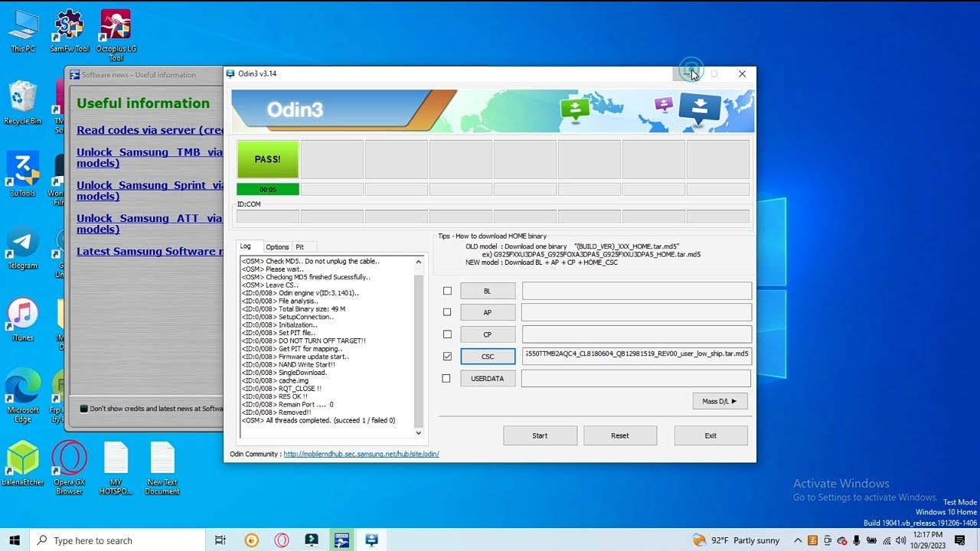Open balenaEtcher desktop shortcut
This screenshot has height=551, width=980.
pyautogui.click(x=23, y=464)
